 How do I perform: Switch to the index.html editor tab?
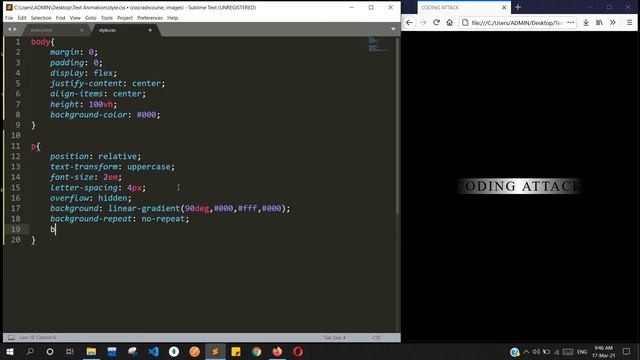pyautogui.click(x=55, y=30)
